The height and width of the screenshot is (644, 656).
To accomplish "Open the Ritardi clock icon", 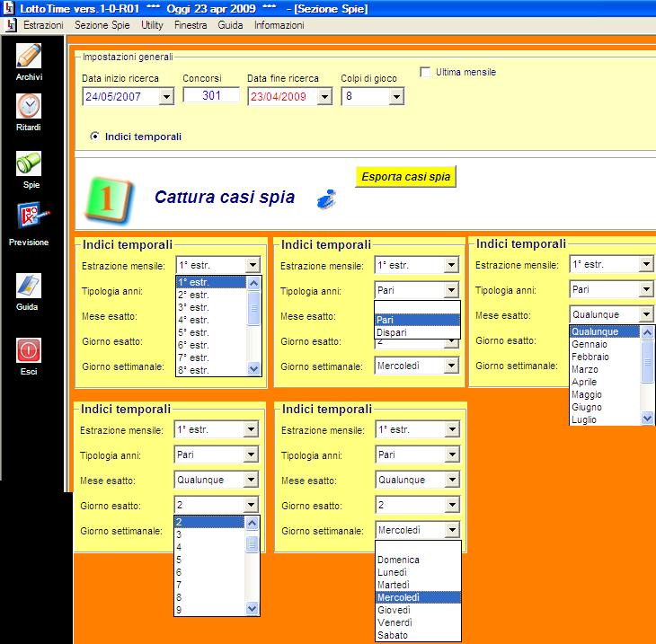I will click(29, 106).
